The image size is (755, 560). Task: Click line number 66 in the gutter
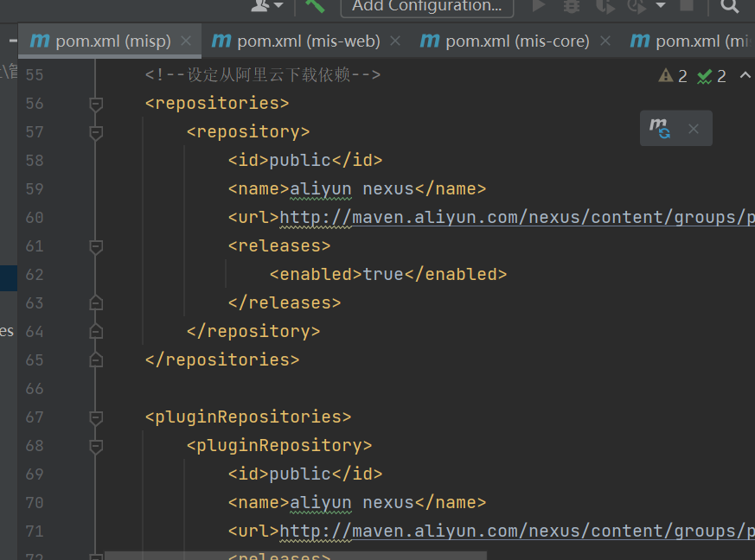tap(35, 388)
